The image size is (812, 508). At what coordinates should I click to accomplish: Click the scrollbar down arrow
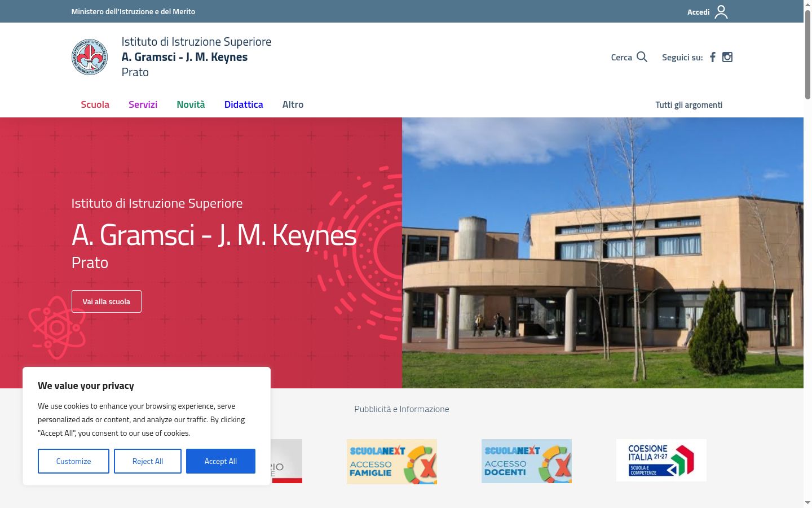tap(807, 502)
